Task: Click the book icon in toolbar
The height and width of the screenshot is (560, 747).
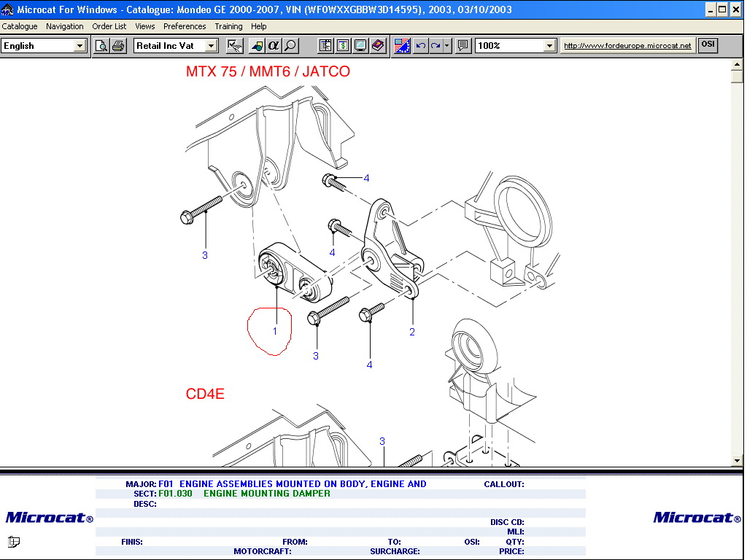Action: 378,46
